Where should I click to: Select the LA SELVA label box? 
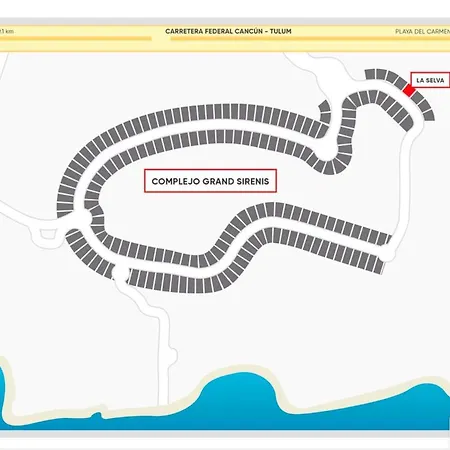(x=430, y=80)
